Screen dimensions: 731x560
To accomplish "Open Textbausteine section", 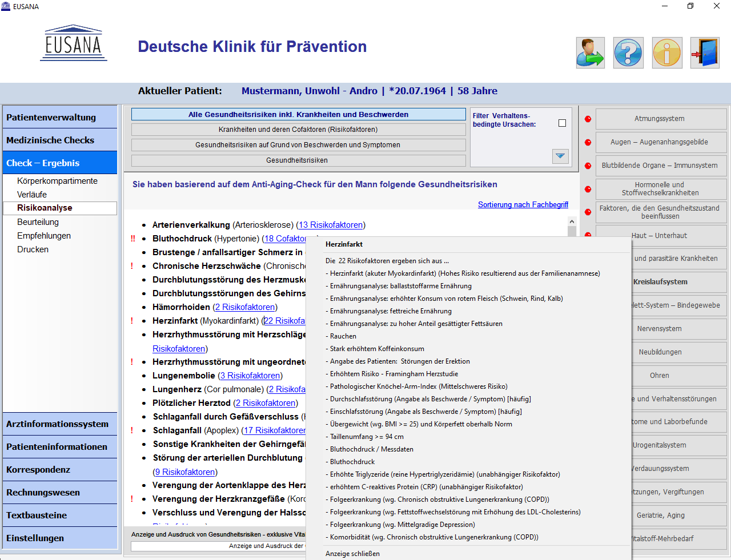I will click(60, 515).
